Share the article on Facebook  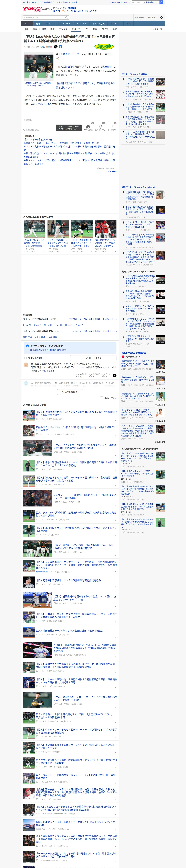coord(60,47)
